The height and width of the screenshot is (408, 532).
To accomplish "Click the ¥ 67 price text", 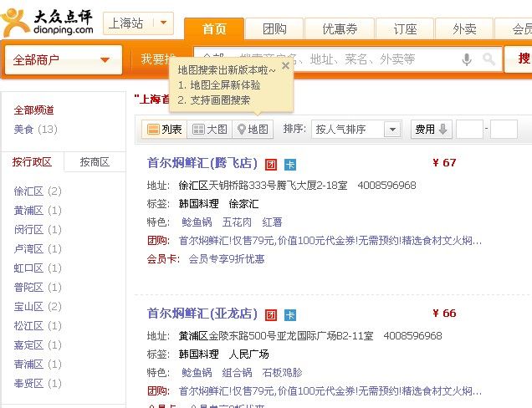I will pyautogui.click(x=444, y=163).
